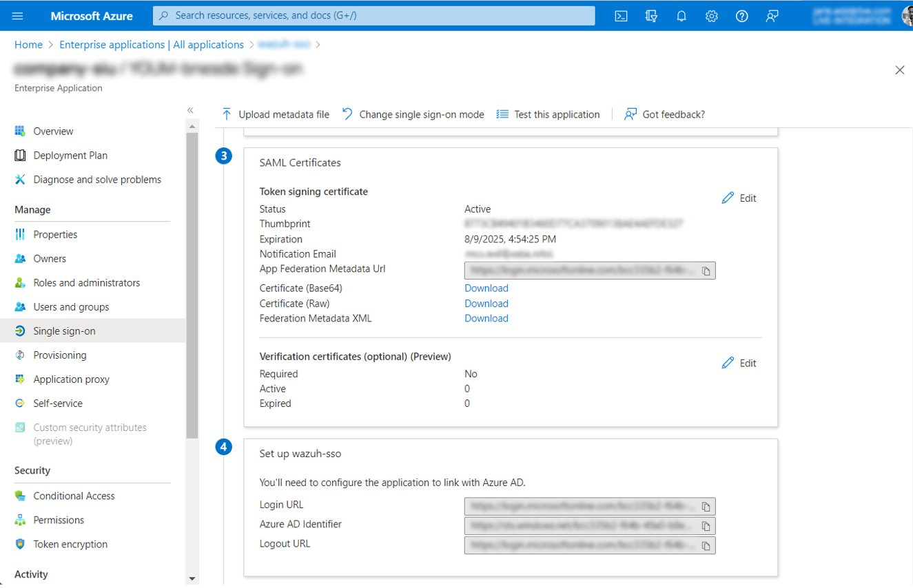Open Roles and administrators

[86, 283]
